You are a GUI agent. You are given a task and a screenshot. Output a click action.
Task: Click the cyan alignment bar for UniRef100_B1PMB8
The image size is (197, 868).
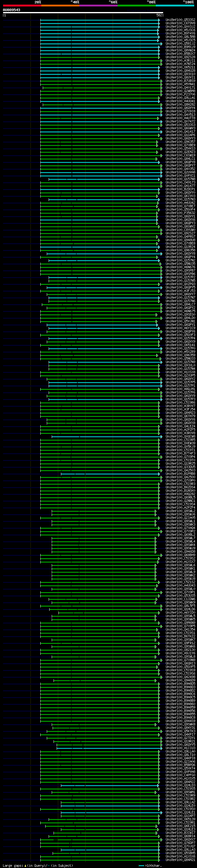tap(111, 474)
